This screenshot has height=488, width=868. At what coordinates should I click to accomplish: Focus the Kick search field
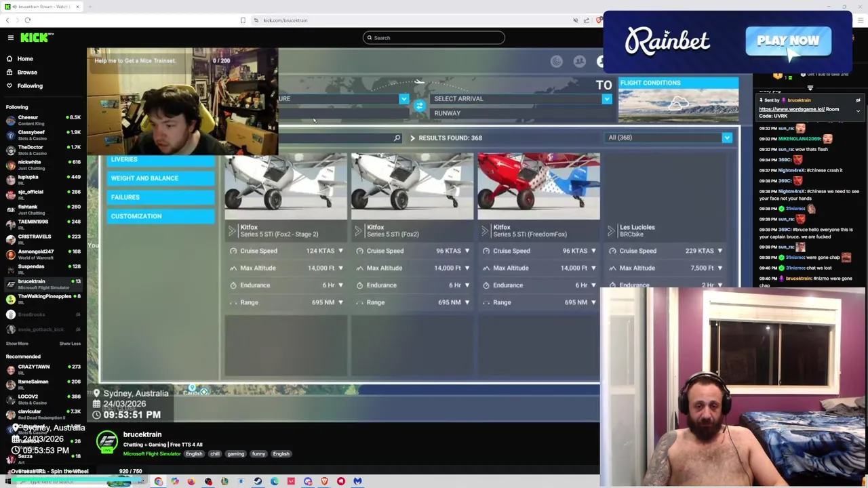[x=434, y=38]
